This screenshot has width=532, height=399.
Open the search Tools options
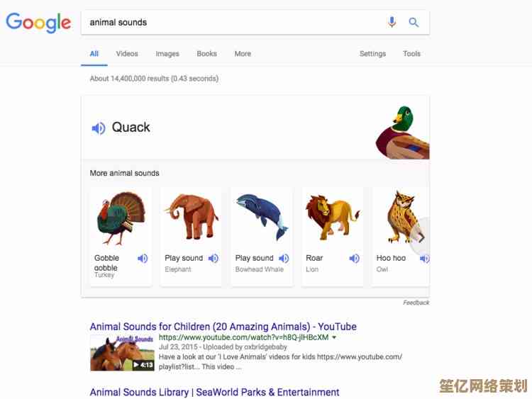click(x=411, y=54)
